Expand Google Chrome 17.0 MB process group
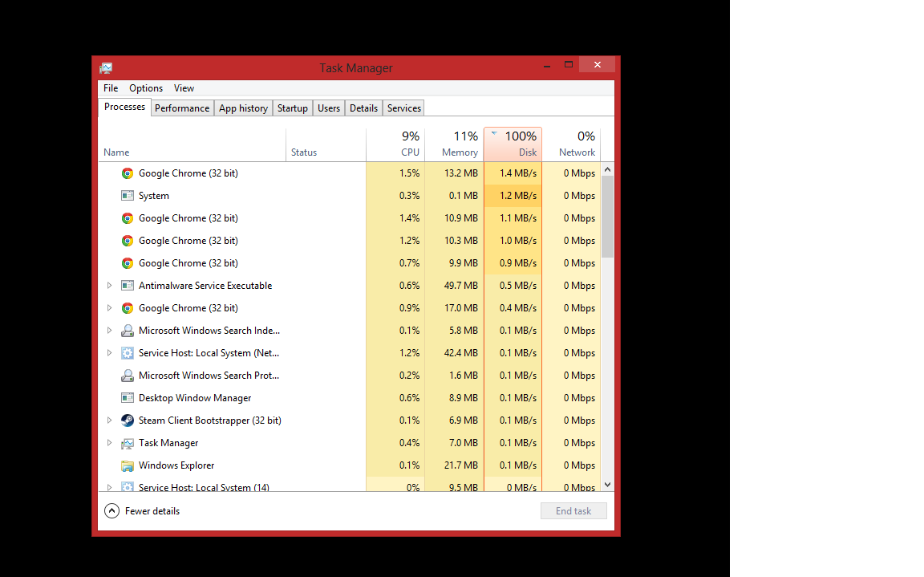Screen dimensions: 924x577 [x=109, y=307]
